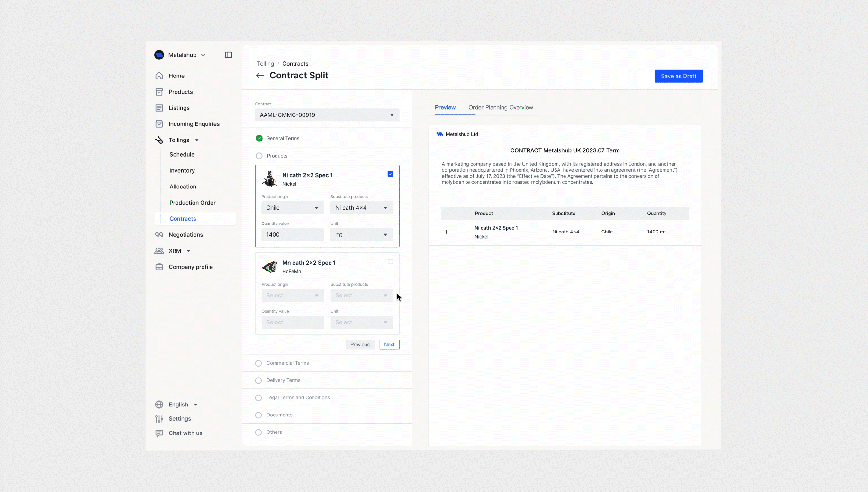Check the Mn cath 2x2 Spec 1 card
The image size is (868, 492).
coord(390,261)
